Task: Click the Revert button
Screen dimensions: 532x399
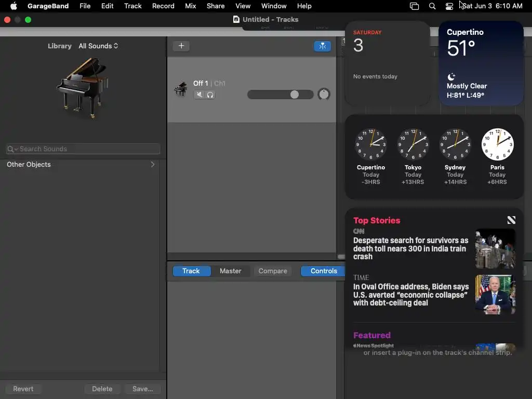Action: pos(23,389)
